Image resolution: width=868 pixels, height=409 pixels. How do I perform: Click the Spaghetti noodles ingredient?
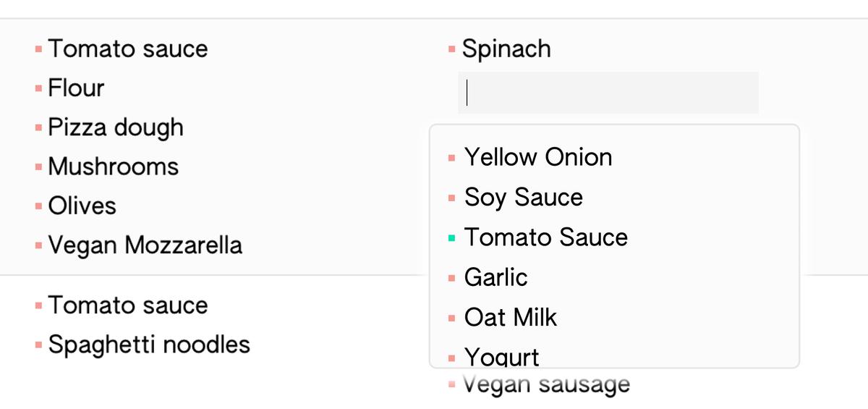pos(149,345)
